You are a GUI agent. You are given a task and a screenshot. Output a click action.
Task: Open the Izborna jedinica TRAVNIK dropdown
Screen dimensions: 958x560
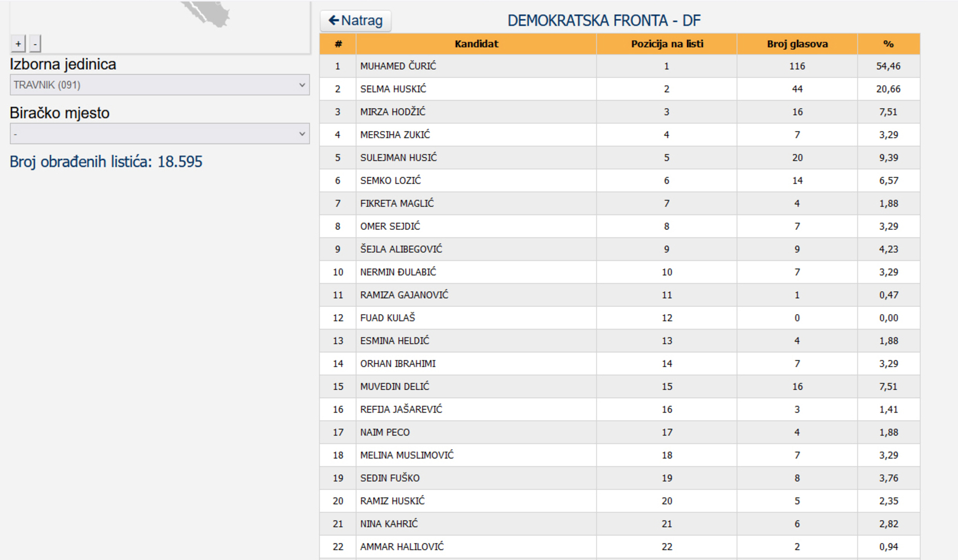pos(159,85)
